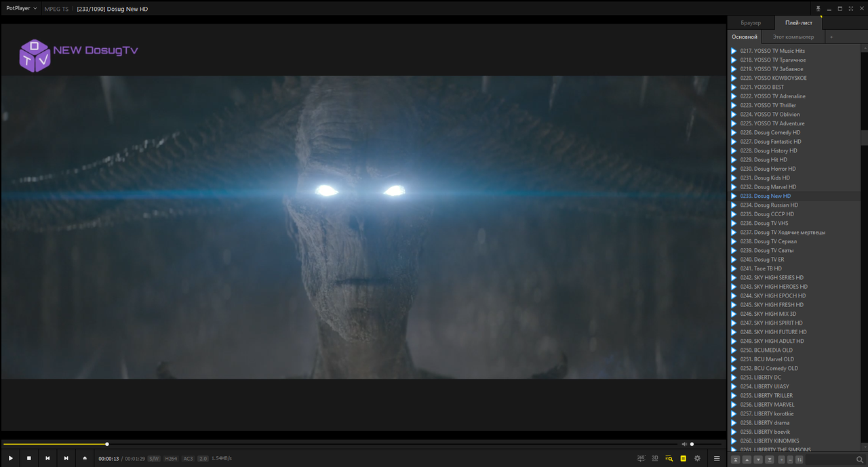Click the Play button

pos(11,459)
